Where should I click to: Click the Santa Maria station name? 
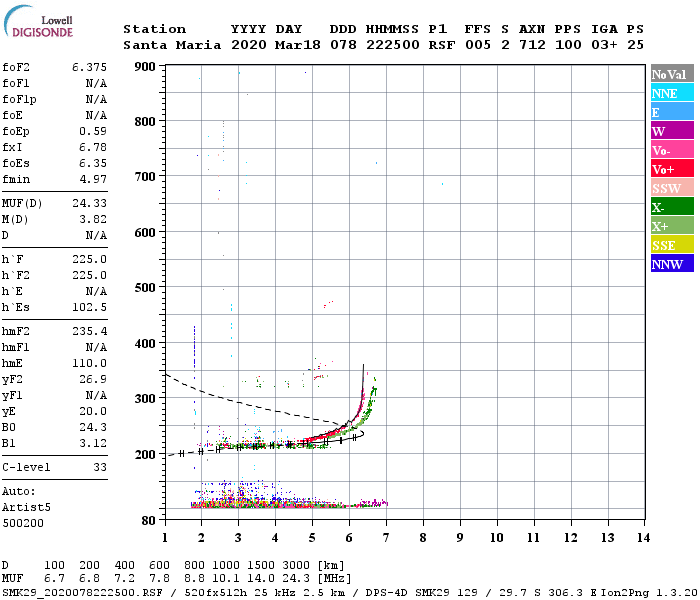pyautogui.click(x=172, y=45)
